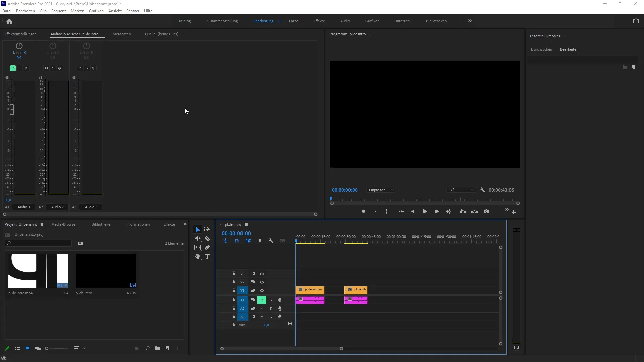644x362 pixels.
Task: Click new bin folder icon in Project panel
Action: [x=157, y=348]
